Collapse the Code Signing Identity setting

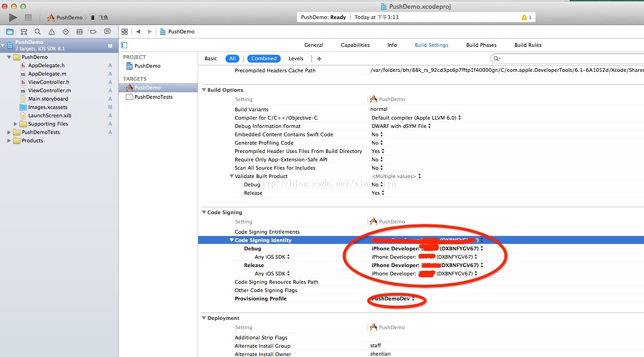[232, 240]
